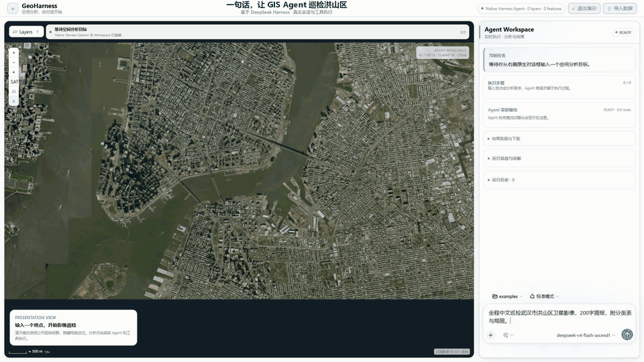Click the spatial analysis target bar
The width and height of the screenshot is (644, 362).
(258, 32)
